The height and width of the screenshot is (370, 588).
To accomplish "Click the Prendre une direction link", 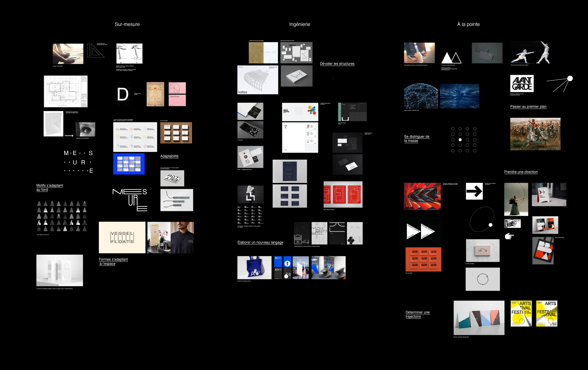I will click(x=521, y=172).
